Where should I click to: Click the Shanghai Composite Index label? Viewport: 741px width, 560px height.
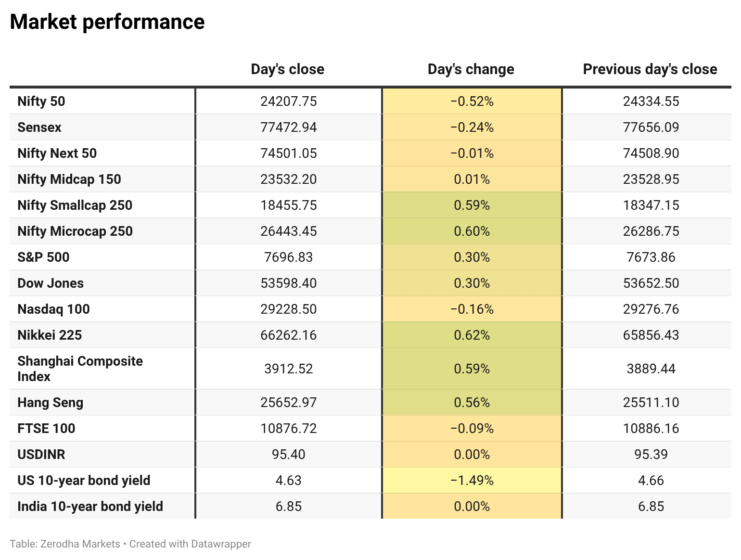pyautogui.click(x=80, y=369)
